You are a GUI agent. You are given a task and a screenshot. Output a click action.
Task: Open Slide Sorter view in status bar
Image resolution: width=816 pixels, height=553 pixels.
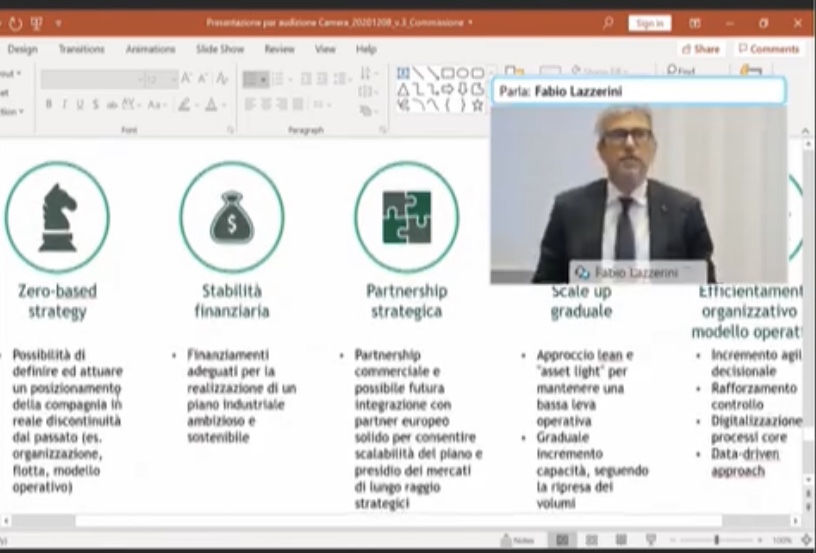click(591, 540)
